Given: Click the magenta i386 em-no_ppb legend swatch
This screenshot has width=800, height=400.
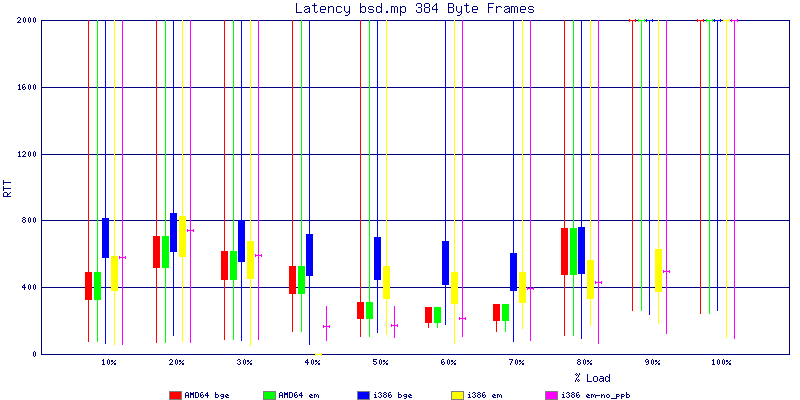Looking at the screenshot, I should 552,395.
